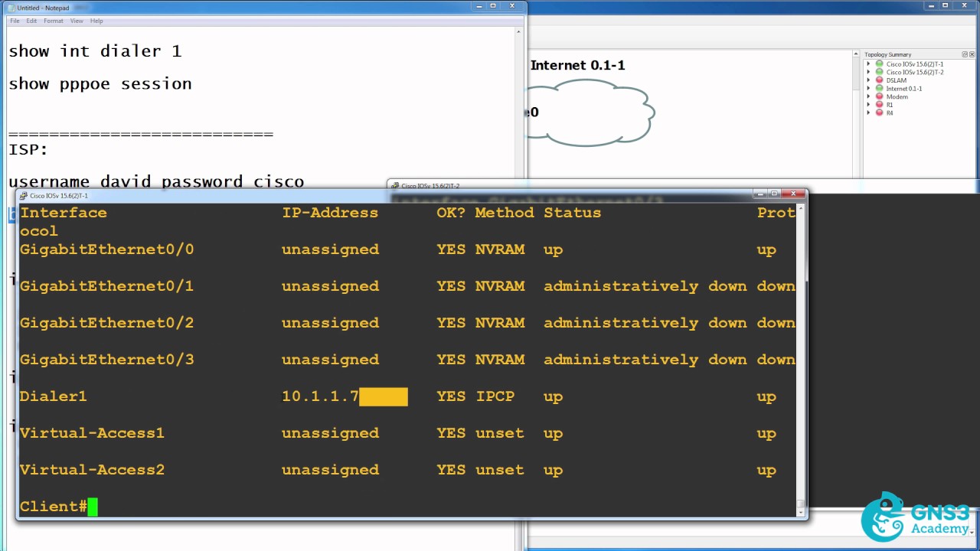Viewport: 980px width, 551px height.
Task: Expand the R4 node in Topology Summary
Action: click(x=868, y=112)
